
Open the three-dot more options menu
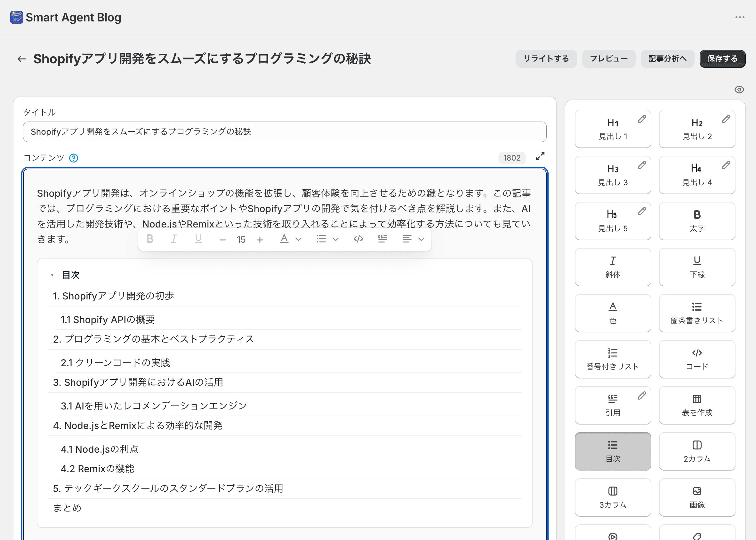(x=740, y=17)
